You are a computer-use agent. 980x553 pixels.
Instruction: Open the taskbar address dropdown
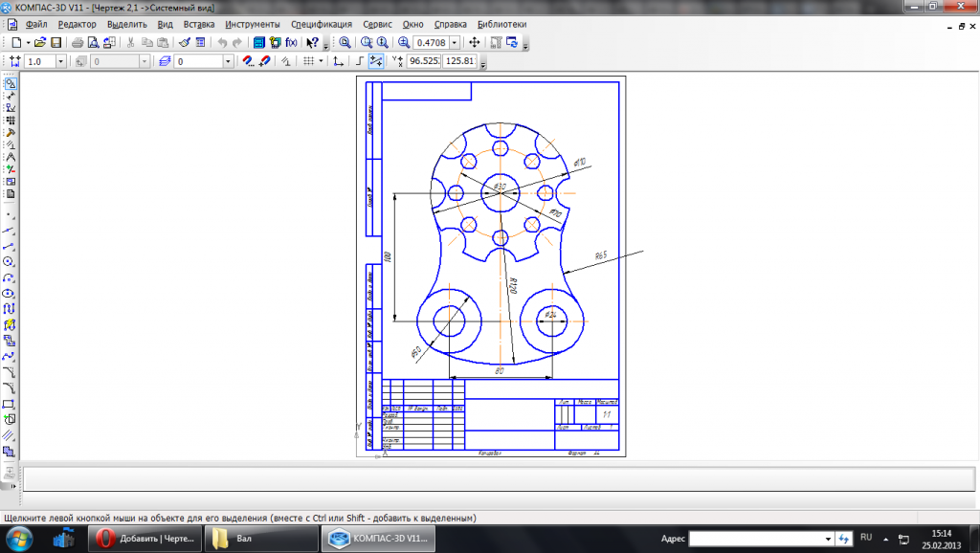(x=828, y=539)
